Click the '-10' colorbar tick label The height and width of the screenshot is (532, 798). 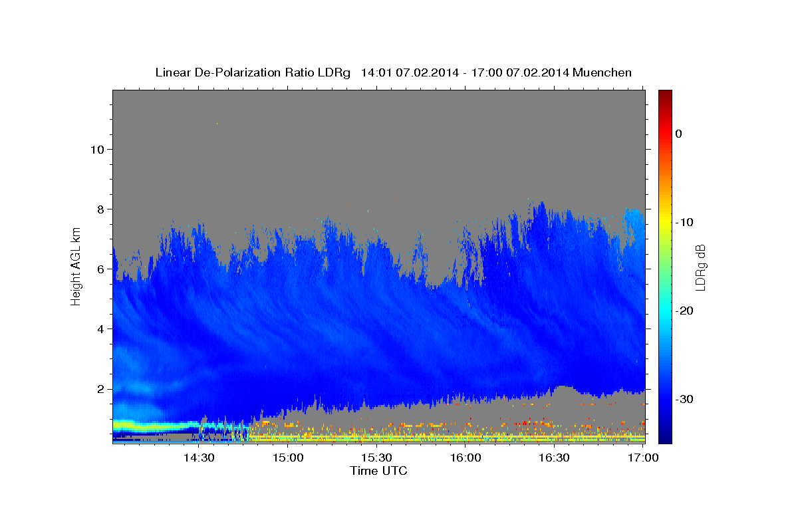pyautogui.click(x=684, y=222)
